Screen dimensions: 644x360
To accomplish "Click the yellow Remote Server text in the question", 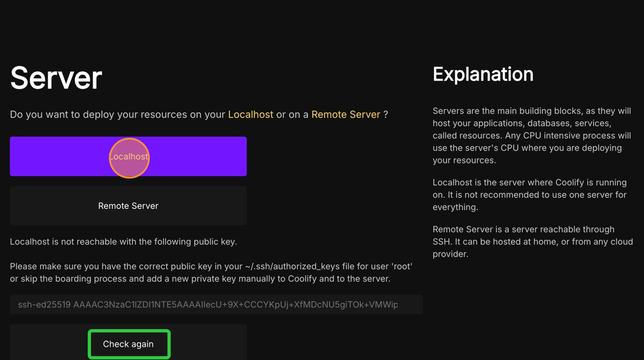I will coord(345,114).
